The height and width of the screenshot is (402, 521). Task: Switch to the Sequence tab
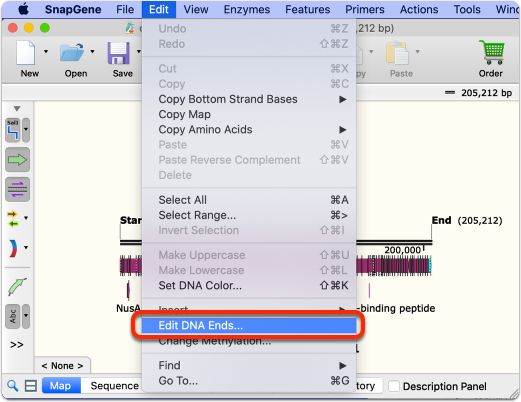tap(114, 386)
